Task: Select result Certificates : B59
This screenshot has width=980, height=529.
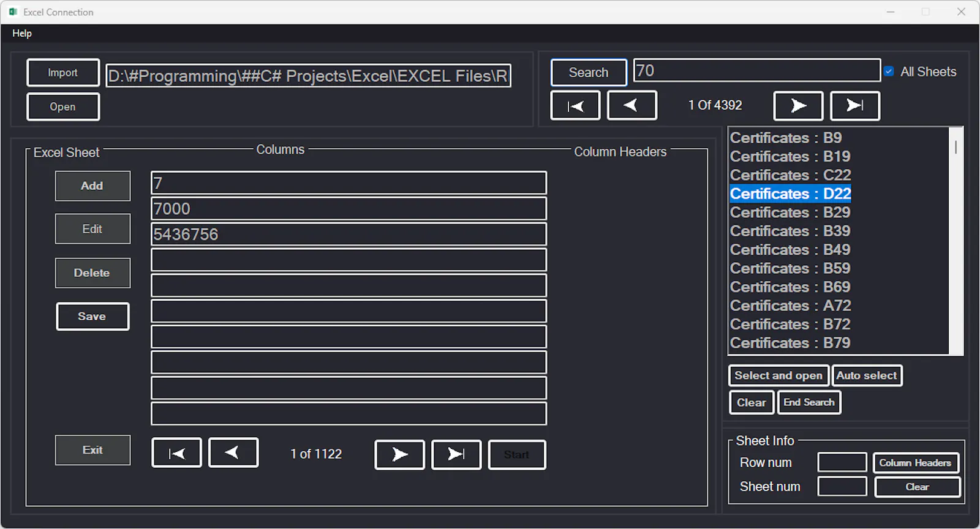Action: [790, 268]
